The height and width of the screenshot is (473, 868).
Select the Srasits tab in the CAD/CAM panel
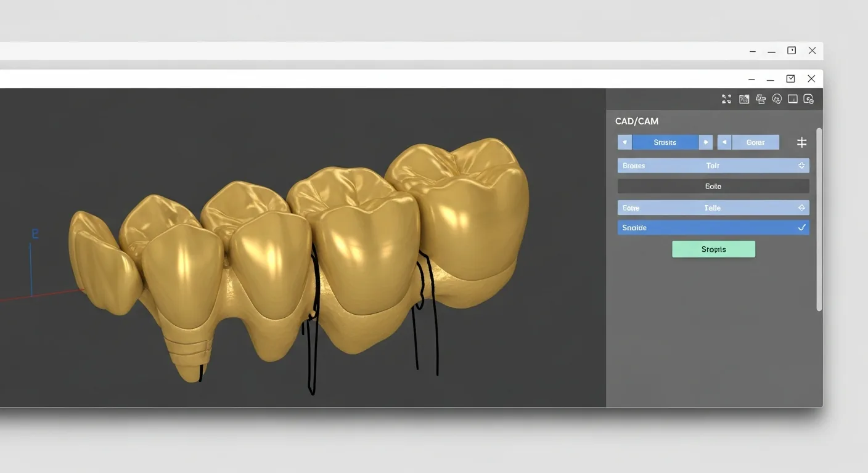click(665, 142)
